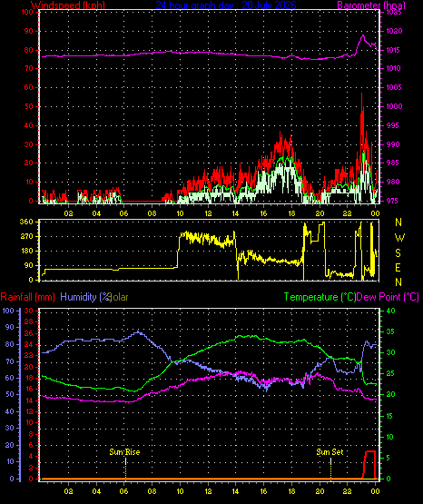Click the 180 wind direction axis value
Image resolution: width=423 pixels, height=504 pixels.
pos(26,251)
